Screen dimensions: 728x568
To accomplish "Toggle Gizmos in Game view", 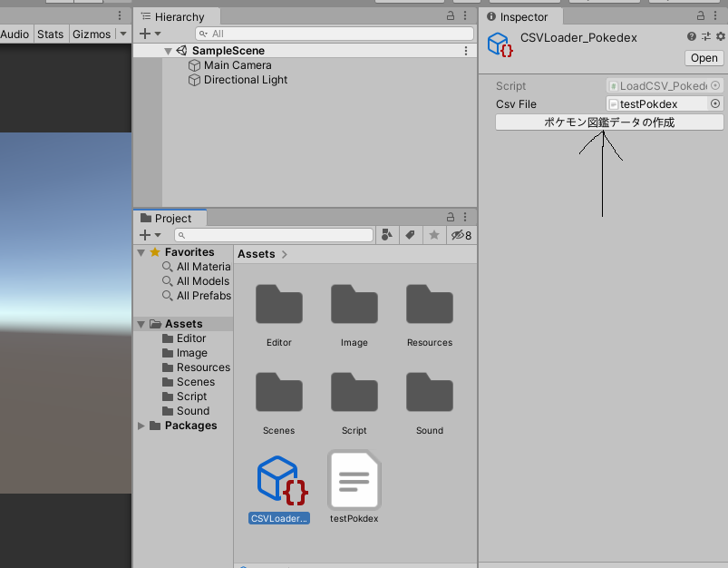I will [x=92, y=34].
